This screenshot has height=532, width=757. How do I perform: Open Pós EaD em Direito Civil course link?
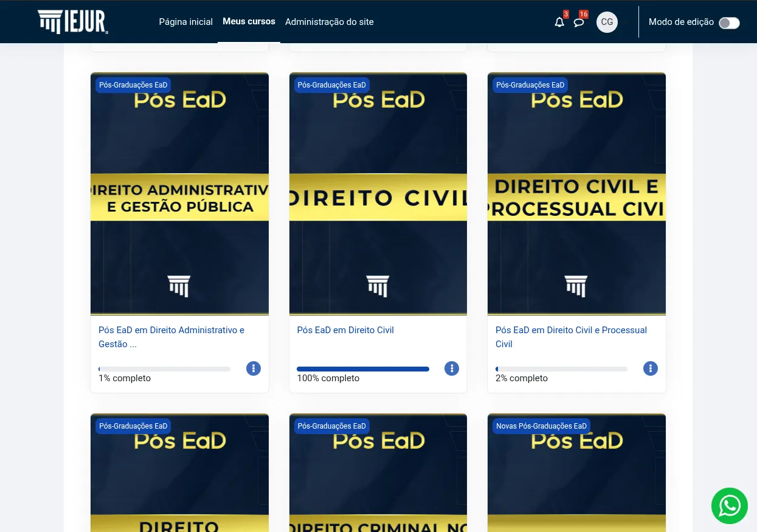[x=345, y=330]
